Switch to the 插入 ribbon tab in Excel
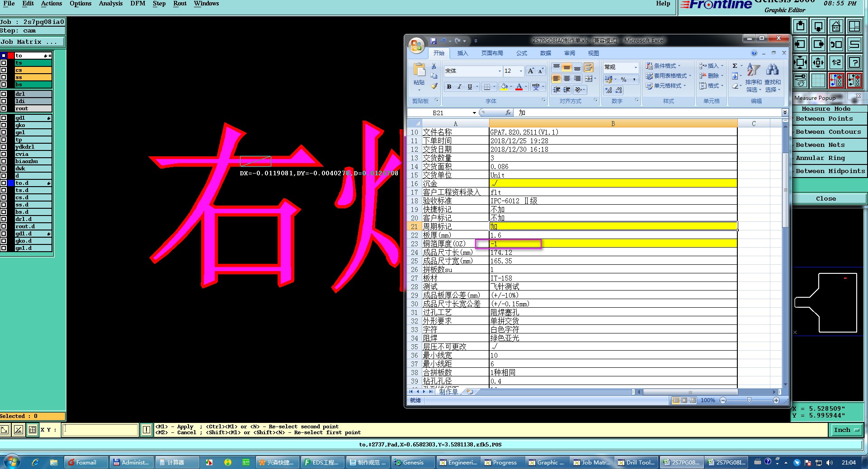The width and height of the screenshot is (868, 469). tap(462, 53)
